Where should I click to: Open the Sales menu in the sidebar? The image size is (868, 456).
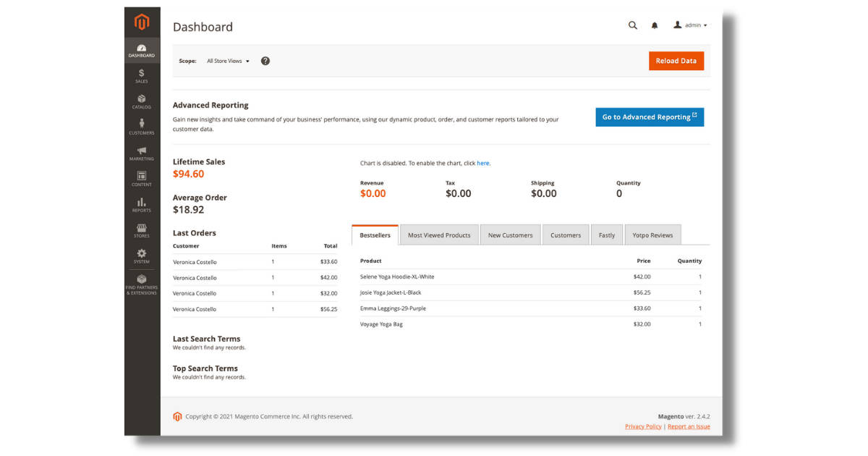click(141, 75)
